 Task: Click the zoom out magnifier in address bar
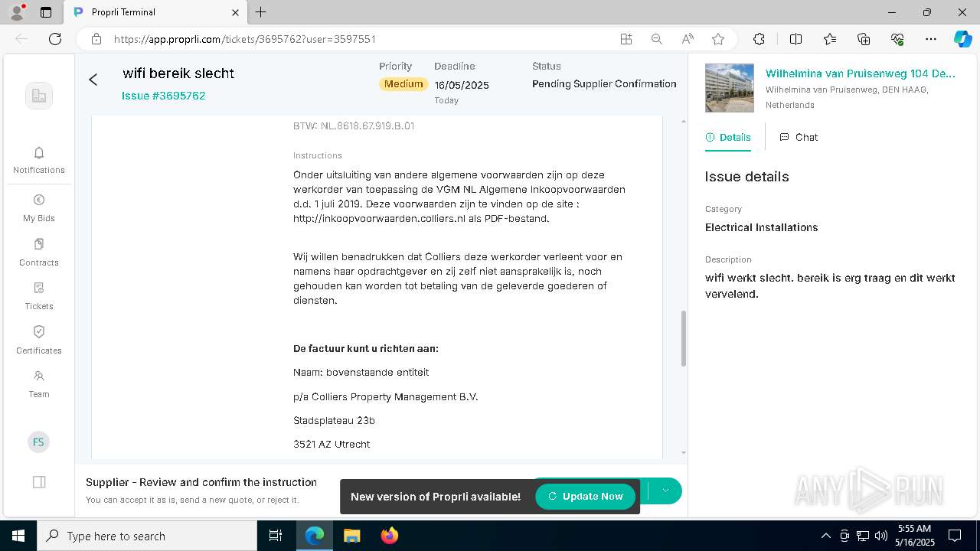[x=656, y=39]
